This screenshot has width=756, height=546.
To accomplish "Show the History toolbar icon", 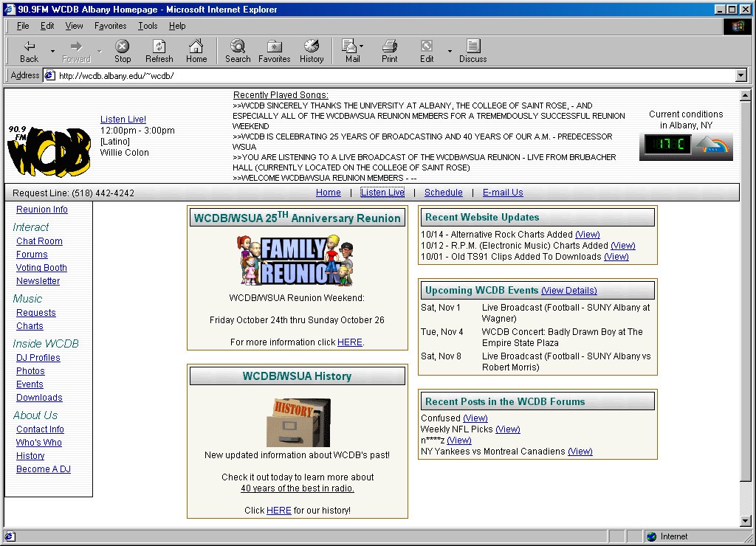I will [312, 46].
